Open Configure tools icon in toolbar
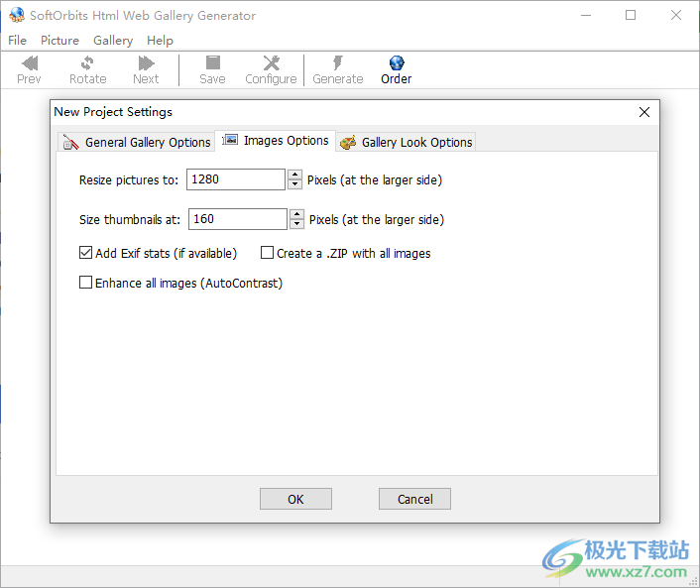The height and width of the screenshot is (588, 700). click(x=271, y=62)
